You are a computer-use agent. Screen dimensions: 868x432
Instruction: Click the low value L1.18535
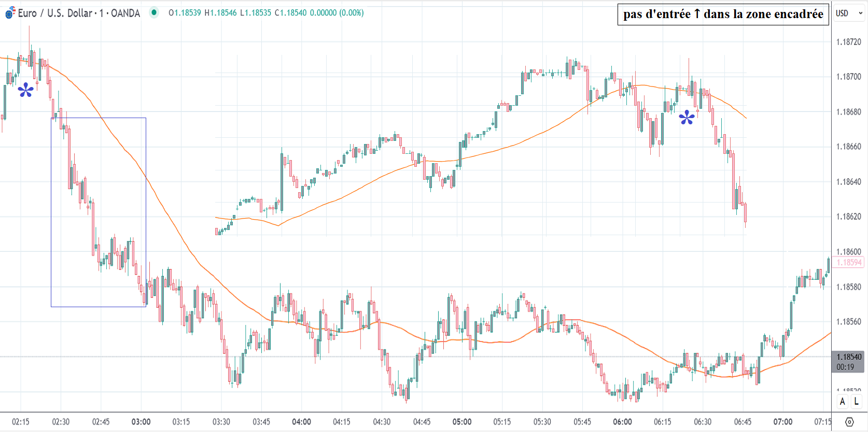(256, 12)
